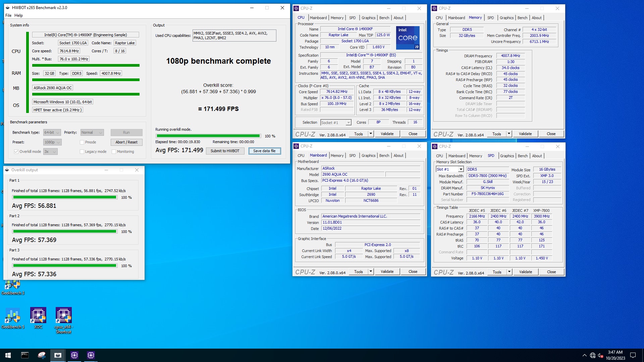Switch to Graphics tab in Memory window
Image resolution: width=644 pixels, height=362 pixels.
[x=506, y=18]
